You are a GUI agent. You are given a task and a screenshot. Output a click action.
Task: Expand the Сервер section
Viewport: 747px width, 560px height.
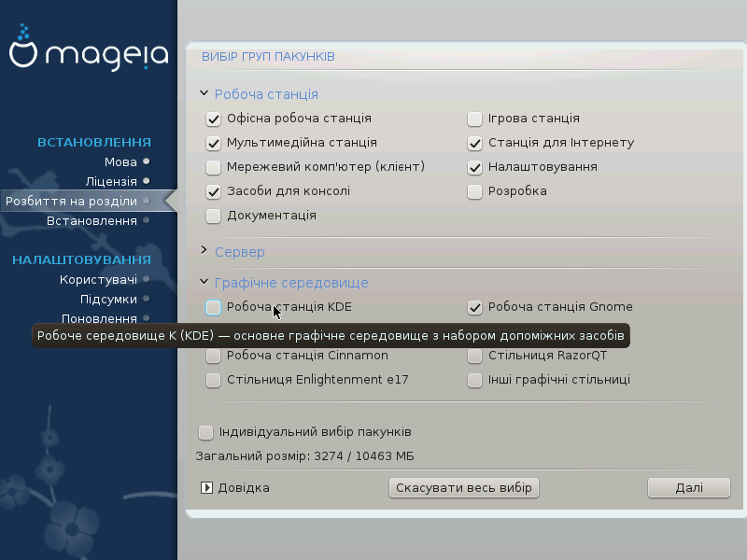[x=204, y=250]
